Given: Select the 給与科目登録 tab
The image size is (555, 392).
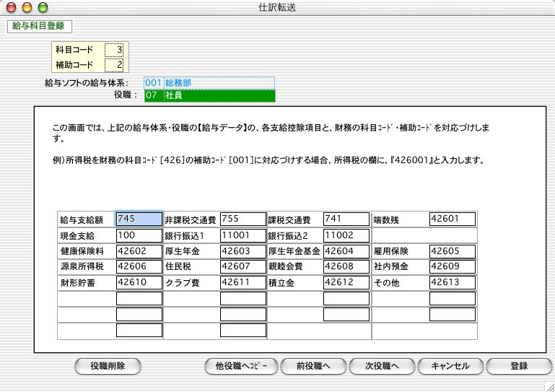Looking at the screenshot, I should [x=38, y=27].
